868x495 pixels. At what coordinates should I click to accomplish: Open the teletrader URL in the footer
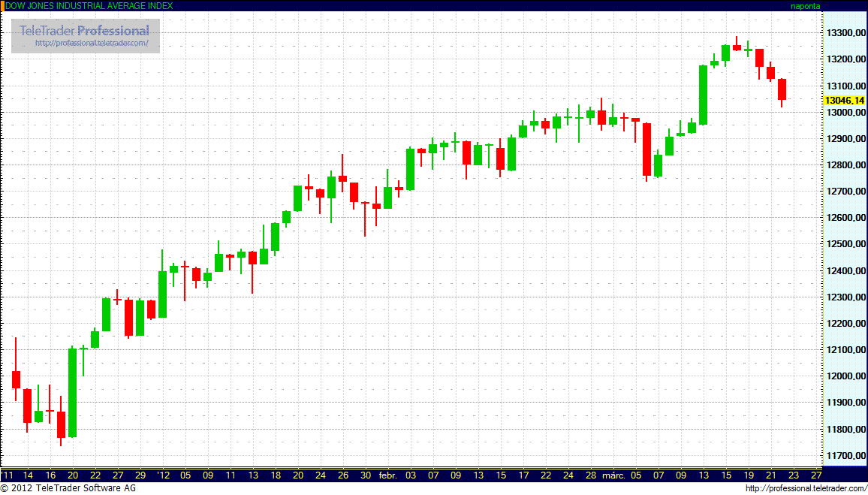pyautogui.click(x=805, y=489)
